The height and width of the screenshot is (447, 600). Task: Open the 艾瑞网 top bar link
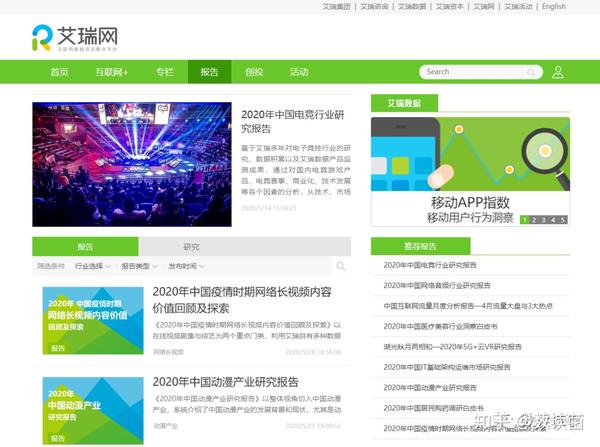484,7
